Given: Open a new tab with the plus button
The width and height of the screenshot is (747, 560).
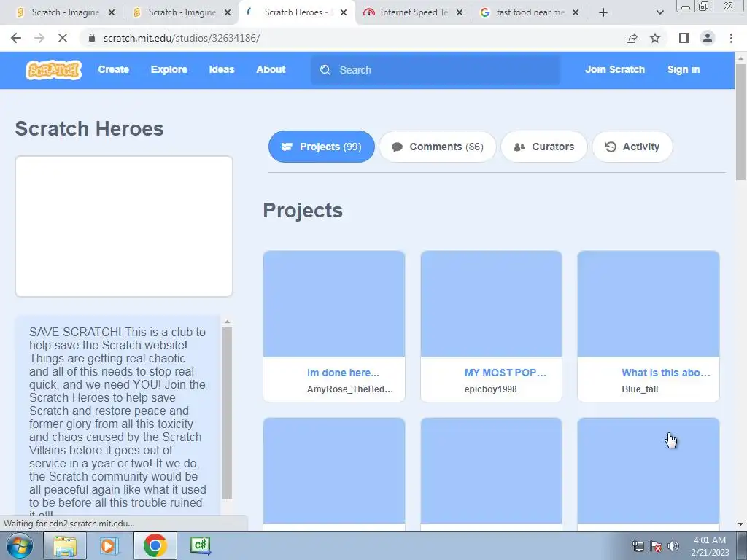Looking at the screenshot, I should click(x=603, y=12).
